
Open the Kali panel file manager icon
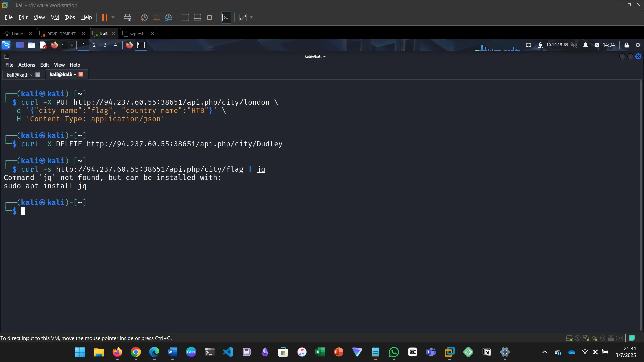point(32,45)
